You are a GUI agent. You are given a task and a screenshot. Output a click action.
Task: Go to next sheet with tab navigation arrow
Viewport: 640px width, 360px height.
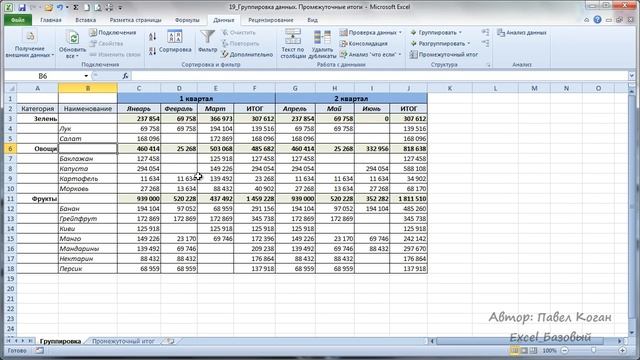tap(23, 340)
